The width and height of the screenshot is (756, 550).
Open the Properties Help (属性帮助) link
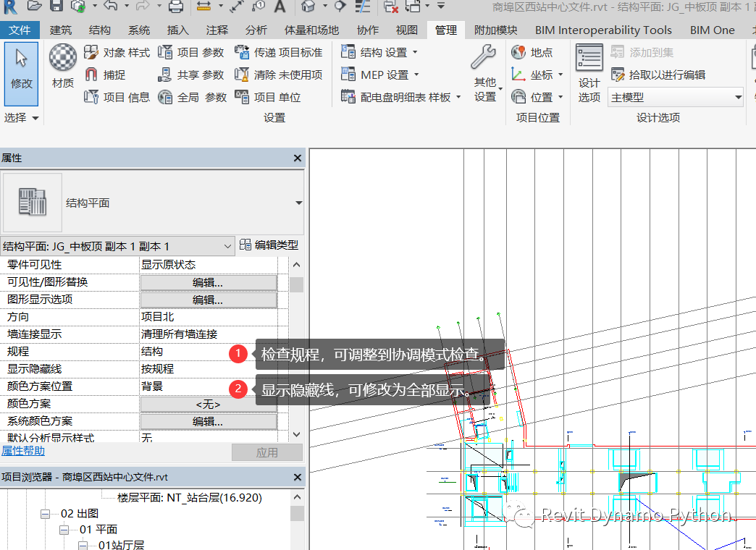click(23, 451)
